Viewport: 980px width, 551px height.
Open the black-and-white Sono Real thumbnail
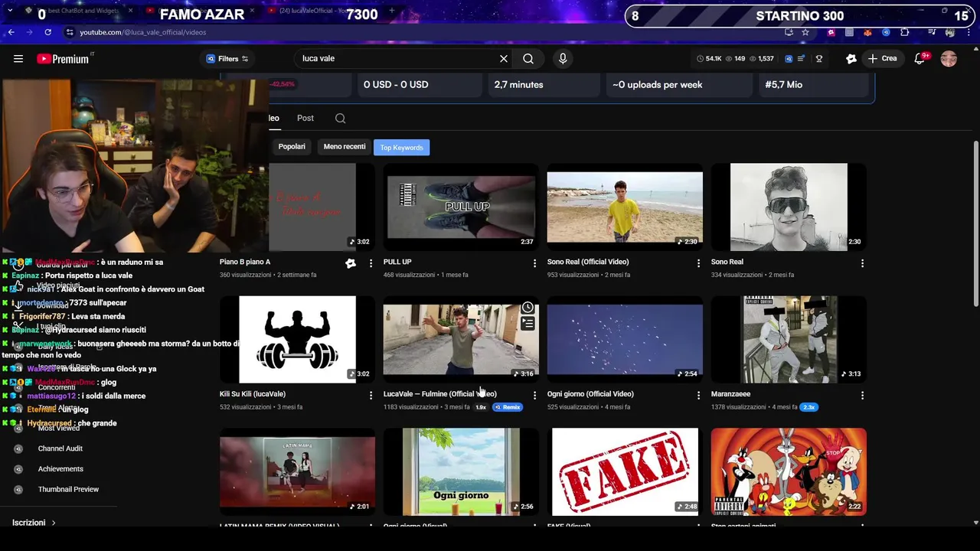click(x=789, y=207)
